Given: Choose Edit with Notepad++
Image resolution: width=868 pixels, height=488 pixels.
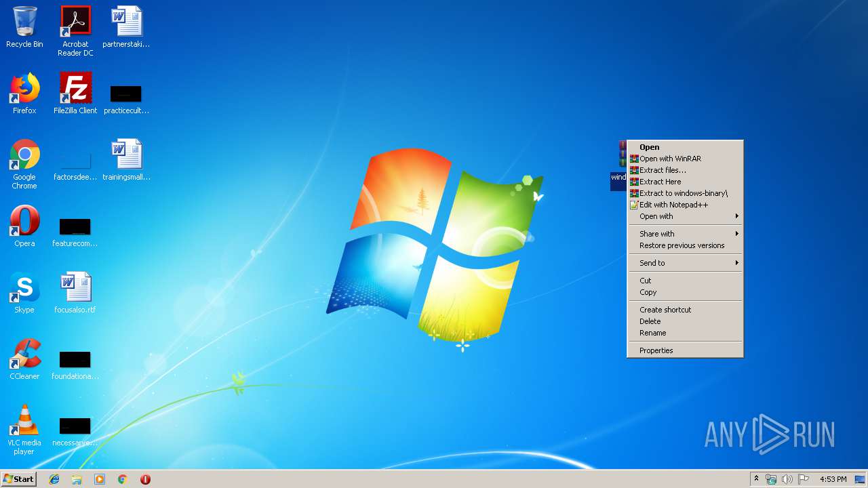Looking at the screenshot, I should (685, 205).
